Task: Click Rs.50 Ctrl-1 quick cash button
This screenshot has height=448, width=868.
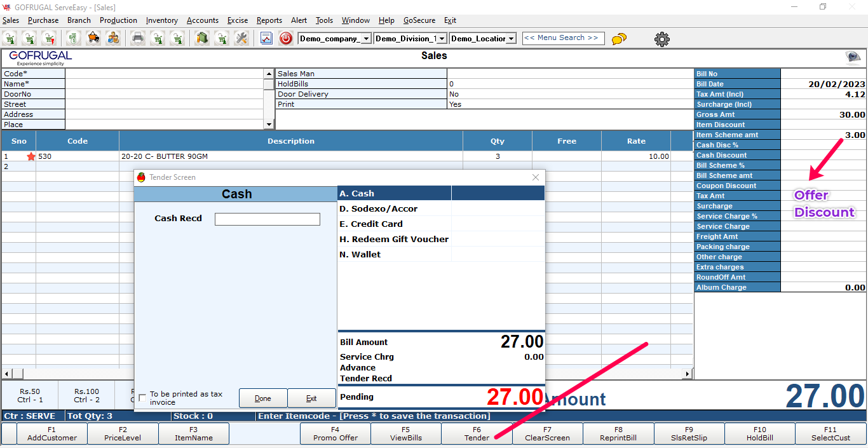Action: (30, 395)
